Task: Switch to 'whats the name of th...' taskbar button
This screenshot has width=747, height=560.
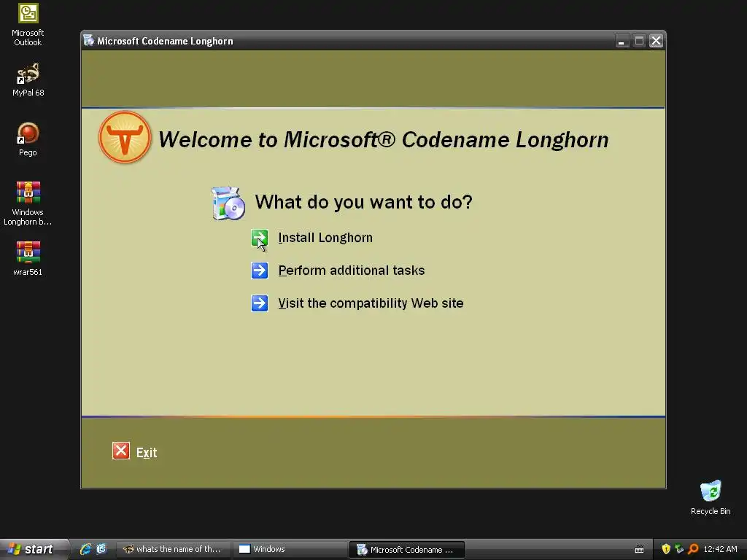Action: [x=174, y=549]
